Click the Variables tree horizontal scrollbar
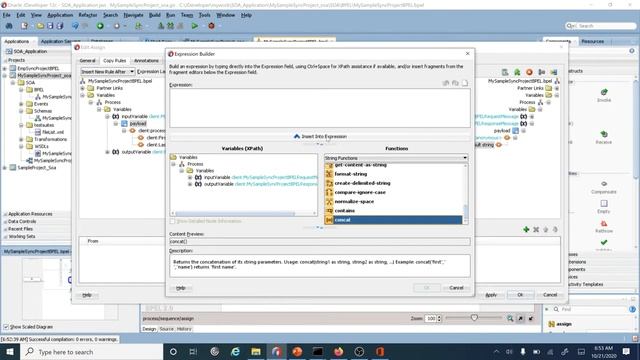Viewport: 640px width, 360px height. click(235, 213)
